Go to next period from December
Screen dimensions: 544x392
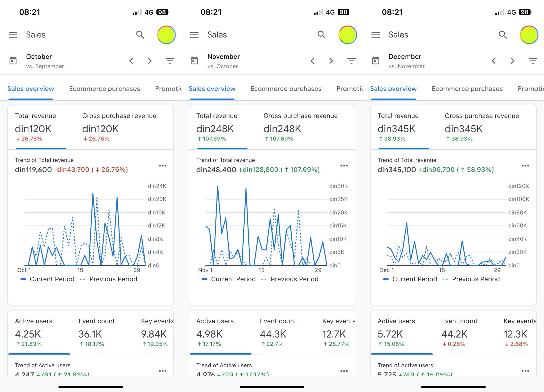512,61
